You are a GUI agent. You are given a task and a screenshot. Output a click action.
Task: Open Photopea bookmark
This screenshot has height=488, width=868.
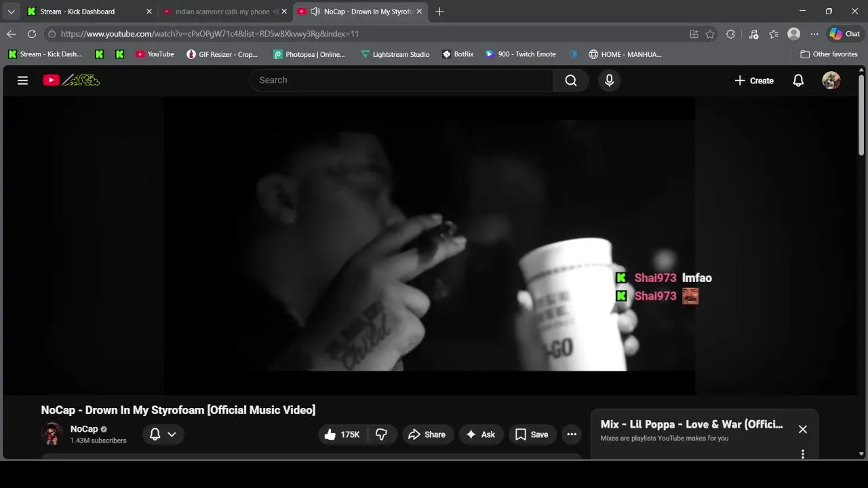point(309,54)
